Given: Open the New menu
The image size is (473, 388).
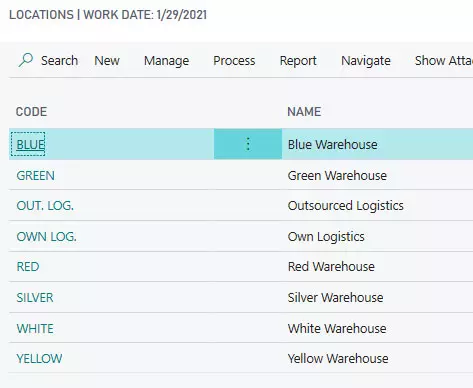Looking at the screenshot, I should [x=107, y=61].
